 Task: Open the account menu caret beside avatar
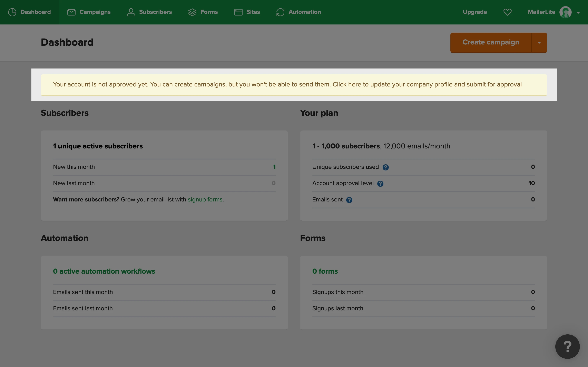click(578, 13)
